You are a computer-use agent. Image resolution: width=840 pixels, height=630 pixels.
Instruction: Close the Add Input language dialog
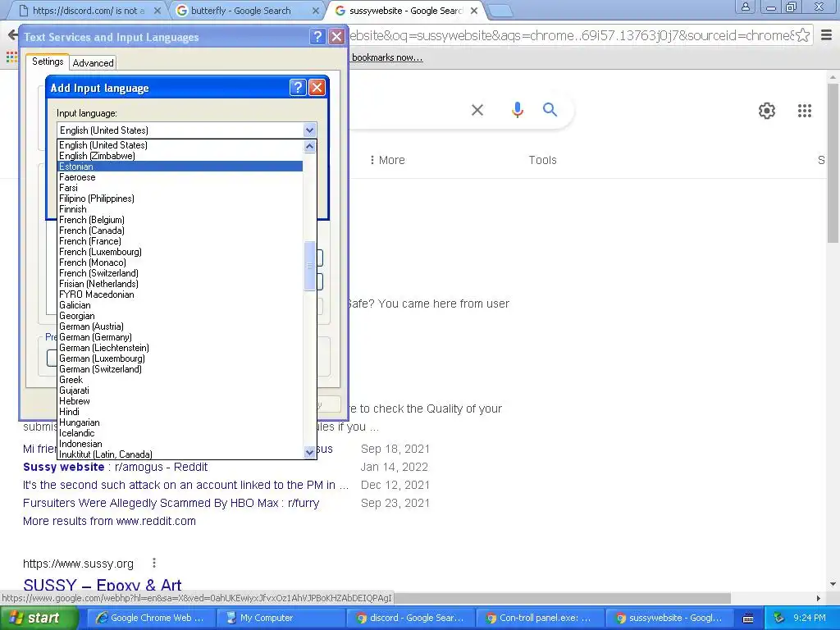(x=317, y=87)
